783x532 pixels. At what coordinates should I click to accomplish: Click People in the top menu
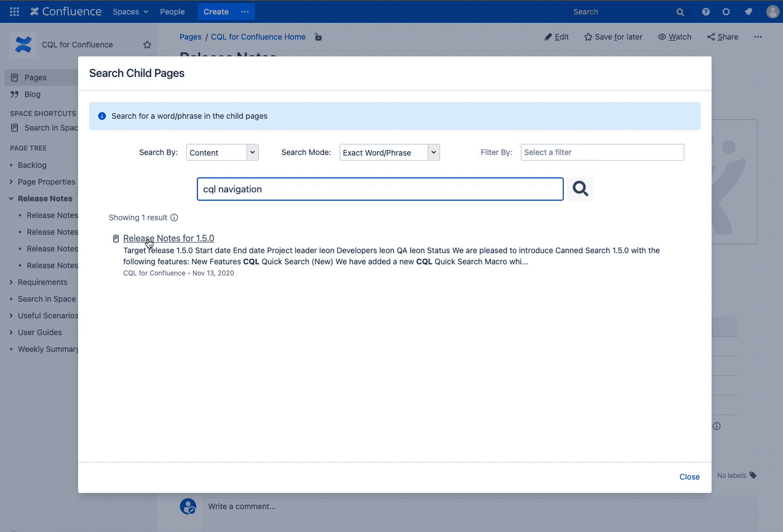point(172,11)
